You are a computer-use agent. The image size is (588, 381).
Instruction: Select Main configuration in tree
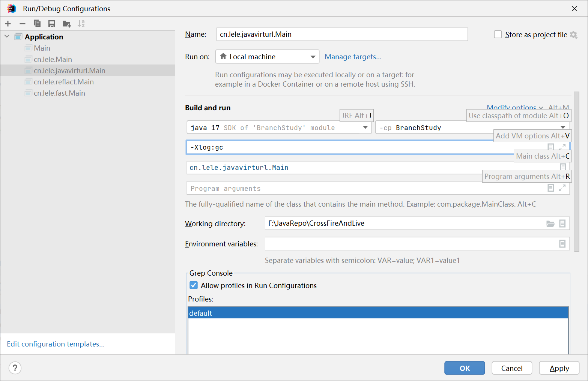(42, 48)
